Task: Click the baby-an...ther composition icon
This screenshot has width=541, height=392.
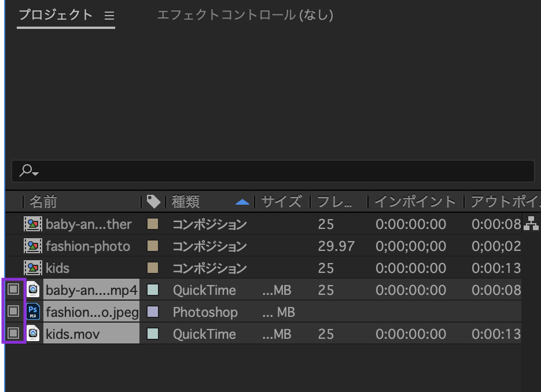Action: [x=33, y=224]
